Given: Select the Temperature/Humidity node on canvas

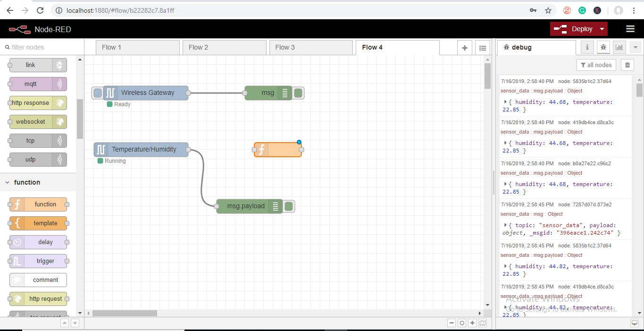Looking at the screenshot, I should point(141,150).
